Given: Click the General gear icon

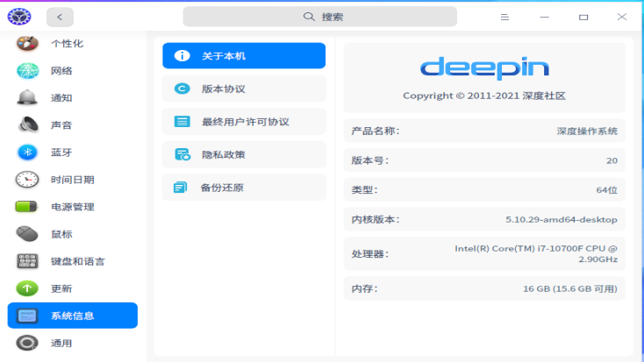Looking at the screenshot, I should (27, 343).
